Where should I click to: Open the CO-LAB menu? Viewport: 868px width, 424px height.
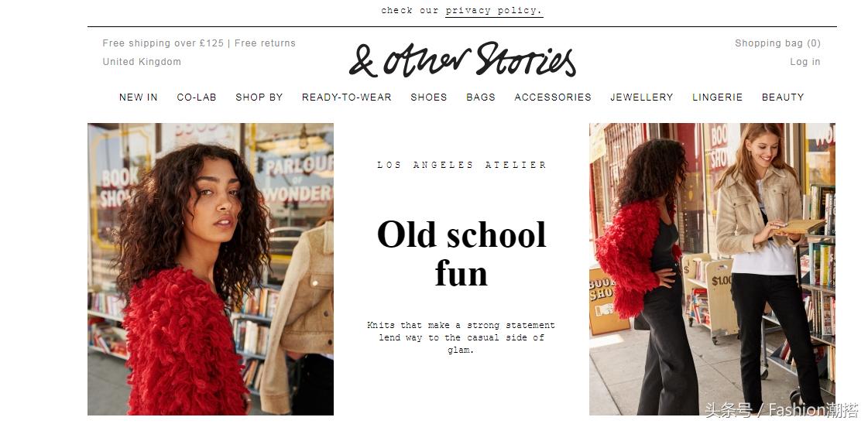coord(197,97)
